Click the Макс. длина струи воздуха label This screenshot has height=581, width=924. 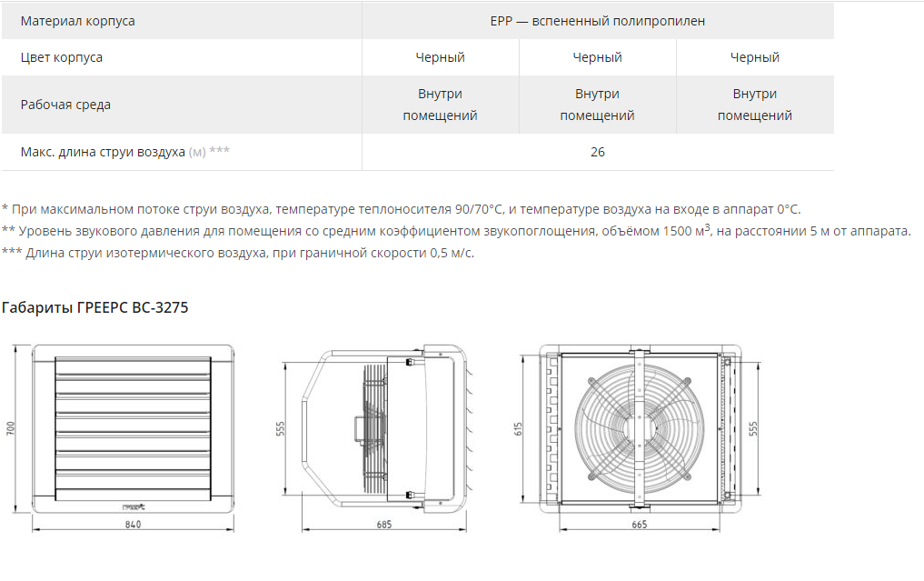pyautogui.click(x=103, y=152)
